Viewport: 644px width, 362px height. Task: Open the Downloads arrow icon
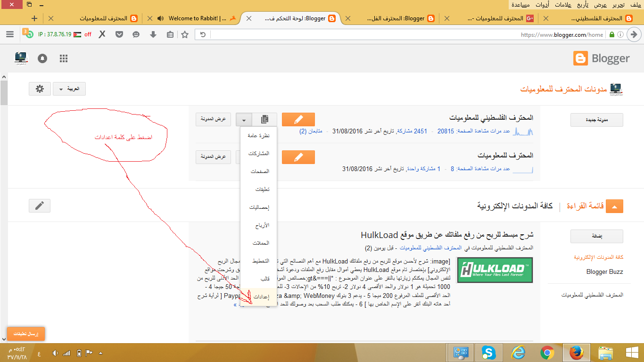(x=153, y=34)
